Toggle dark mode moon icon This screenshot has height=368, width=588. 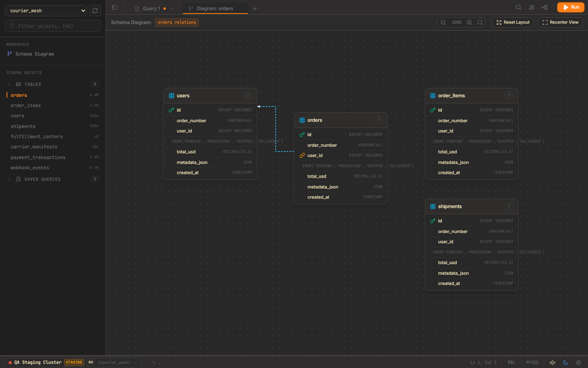click(x=566, y=363)
